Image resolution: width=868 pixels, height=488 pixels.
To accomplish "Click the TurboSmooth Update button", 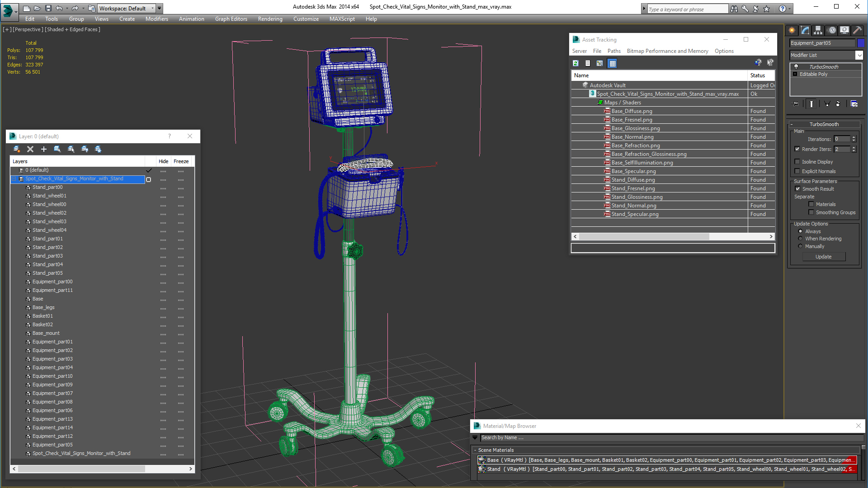I will [x=823, y=257].
